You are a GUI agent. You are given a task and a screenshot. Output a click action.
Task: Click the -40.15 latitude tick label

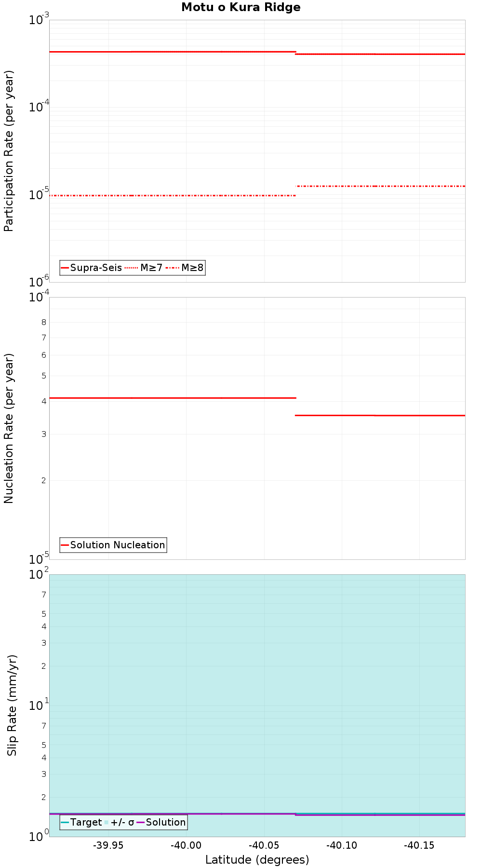pos(419,845)
